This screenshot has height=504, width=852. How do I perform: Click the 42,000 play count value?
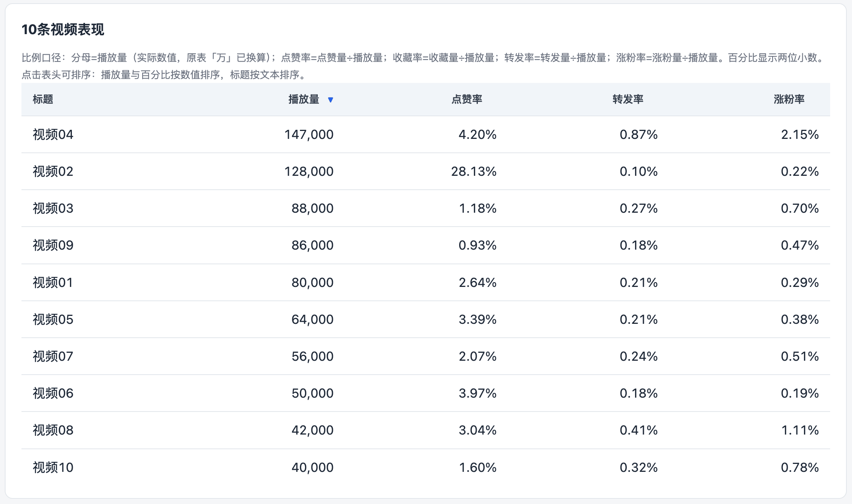[x=313, y=430]
